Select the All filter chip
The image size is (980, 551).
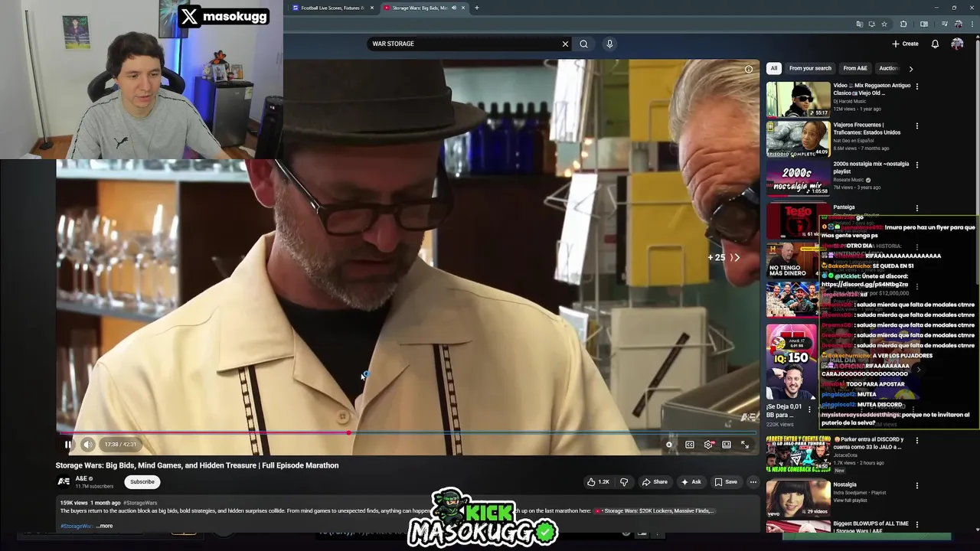tap(774, 68)
